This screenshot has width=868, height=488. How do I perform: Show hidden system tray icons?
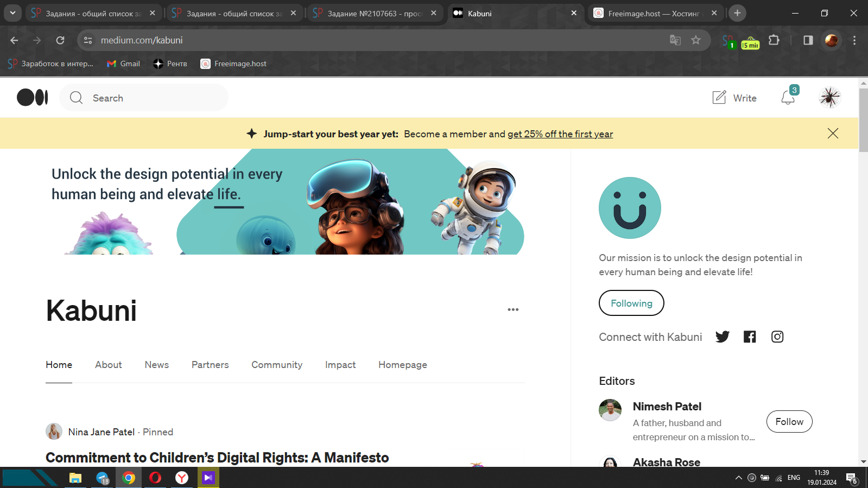[x=738, y=478]
